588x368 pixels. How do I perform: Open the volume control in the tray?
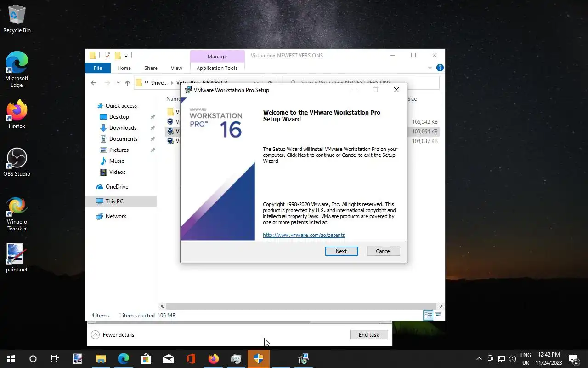pyautogui.click(x=512, y=359)
